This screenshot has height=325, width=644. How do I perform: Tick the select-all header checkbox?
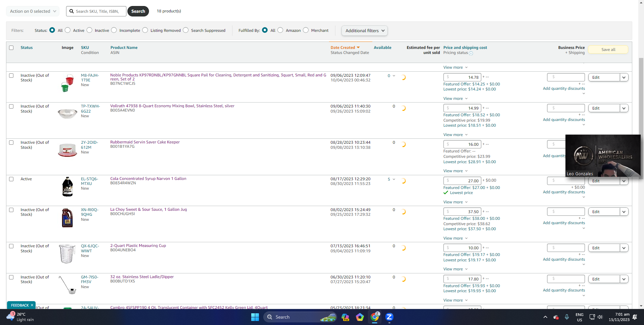tap(11, 48)
